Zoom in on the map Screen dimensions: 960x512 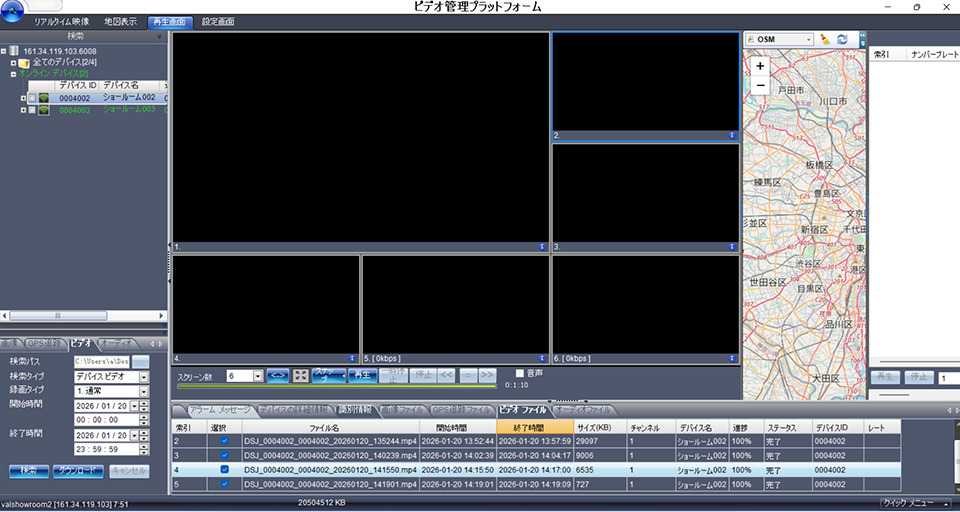(x=760, y=66)
